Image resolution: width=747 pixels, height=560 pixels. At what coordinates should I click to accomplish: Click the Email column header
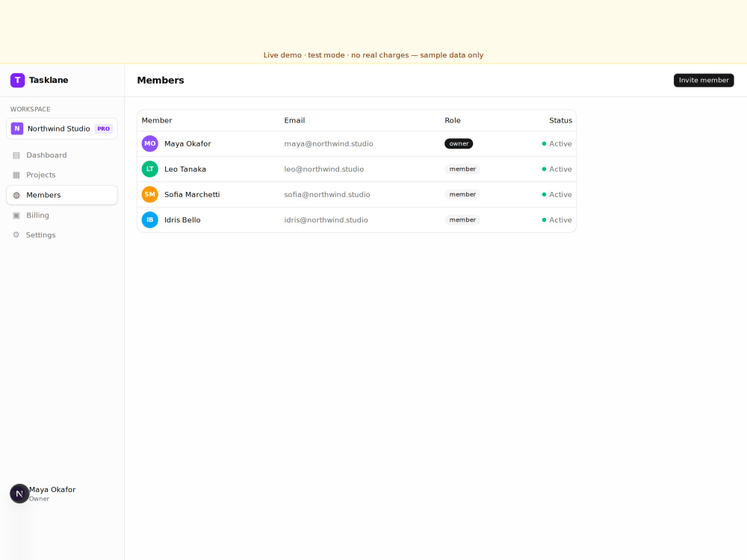point(294,120)
